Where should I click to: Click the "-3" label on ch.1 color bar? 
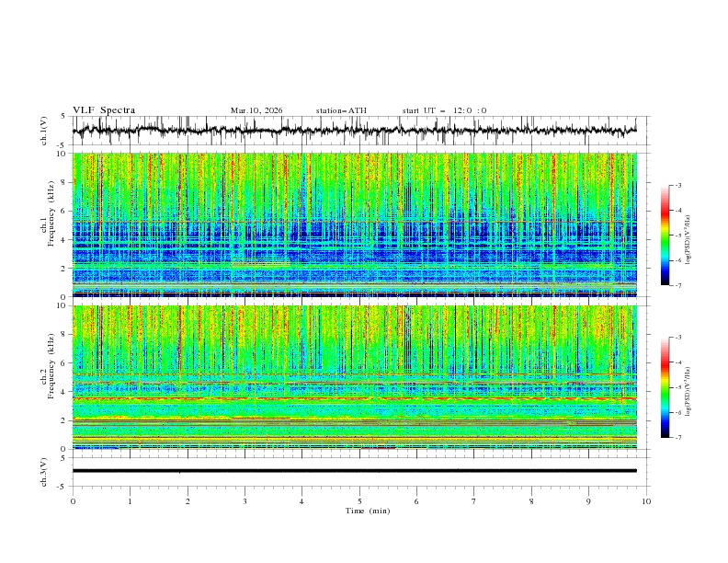[678, 185]
